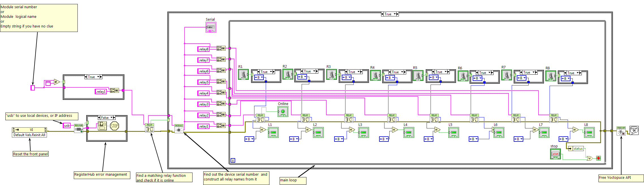Click the red loop stop condition terminal
644x185 pixels.
(x=598, y=158)
